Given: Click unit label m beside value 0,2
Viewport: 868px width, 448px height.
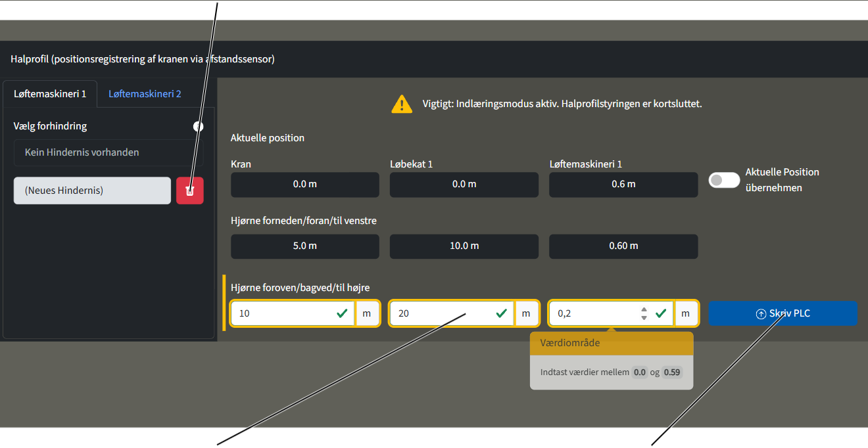Looking at the screenshot, I should 685,313.
